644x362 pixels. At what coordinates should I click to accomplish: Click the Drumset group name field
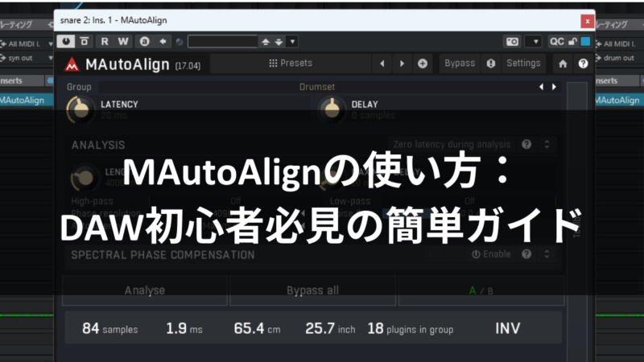point(316,87)
